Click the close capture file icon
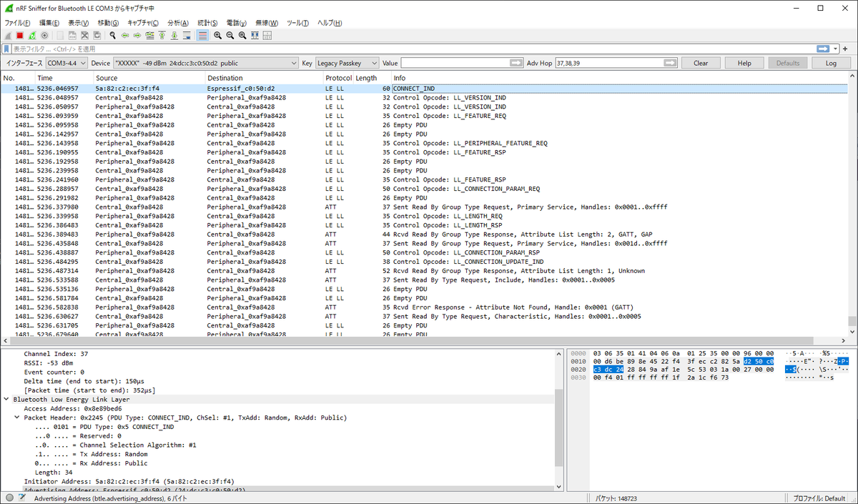Screen dimensions: 858x504 click(85, 35)
